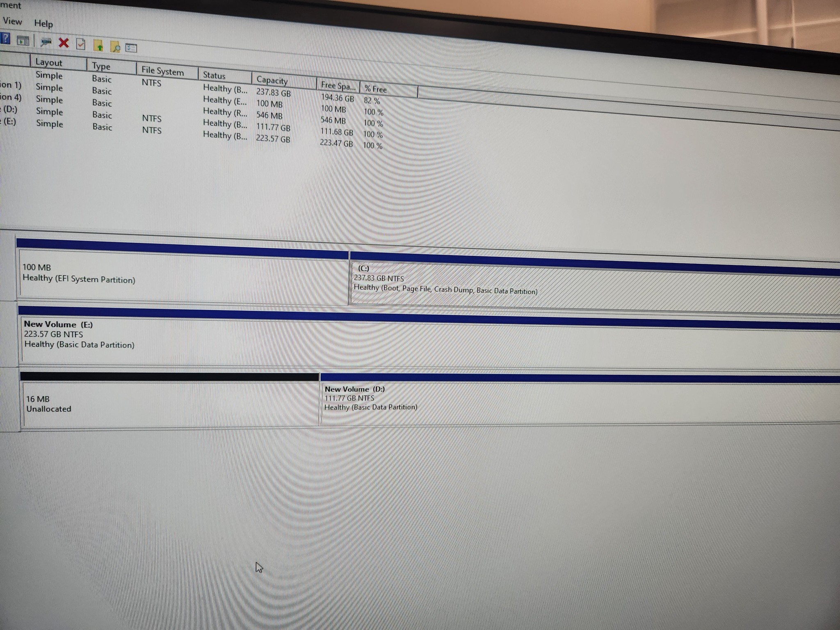The height and width of the screenshot is (630, 840).
Task: Select the 546 MB capacity cell
Action: click(x=269, y=116)
